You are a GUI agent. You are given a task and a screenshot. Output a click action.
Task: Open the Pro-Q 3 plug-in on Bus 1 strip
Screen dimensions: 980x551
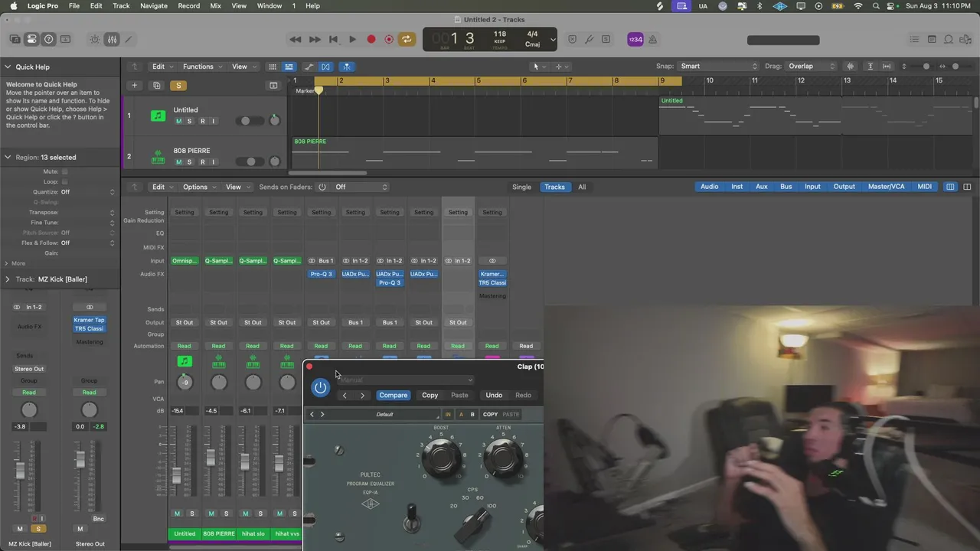(x=321, y=274)
